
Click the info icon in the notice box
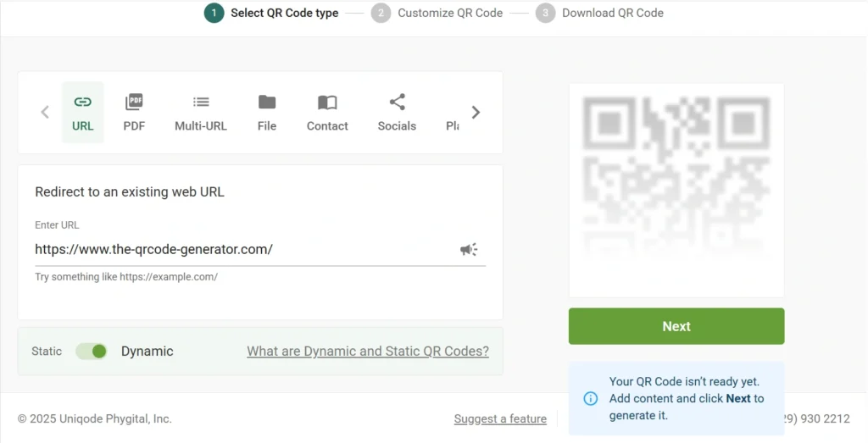click(x=590, y=398)
